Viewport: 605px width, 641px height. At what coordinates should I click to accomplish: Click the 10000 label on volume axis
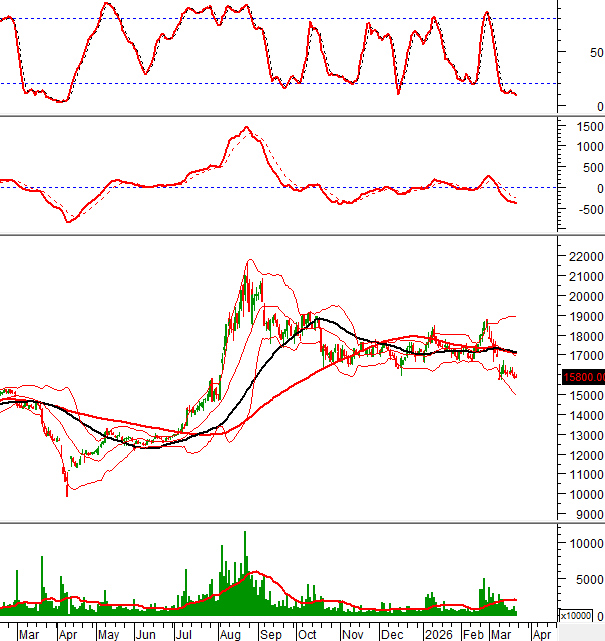click(x=582, y=544)
